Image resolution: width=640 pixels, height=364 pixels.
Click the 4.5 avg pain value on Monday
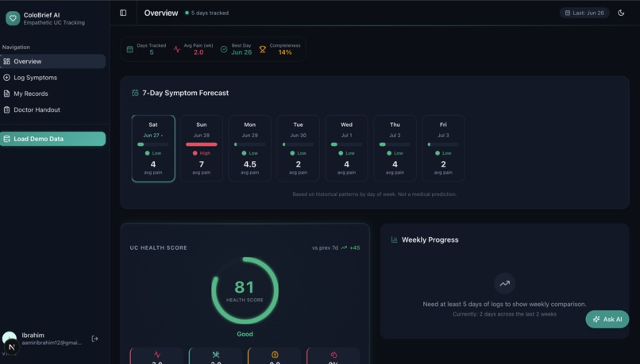click(250, 164)
